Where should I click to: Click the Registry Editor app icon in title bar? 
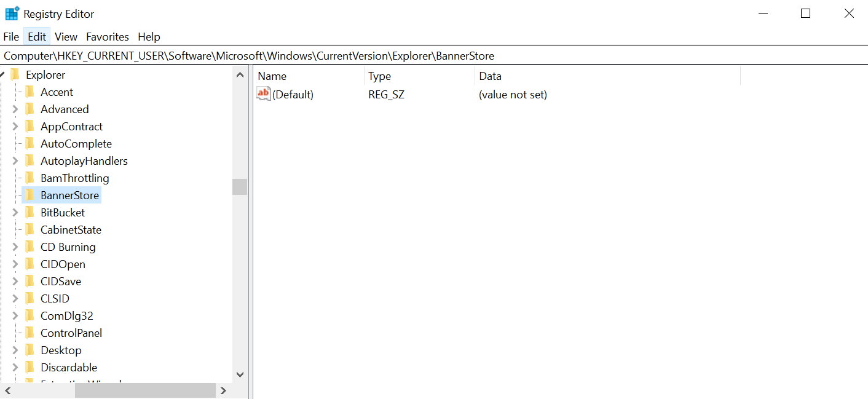(x=12, y=13)
